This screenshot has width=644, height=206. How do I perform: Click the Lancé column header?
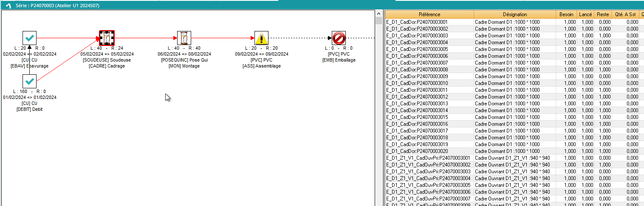click(586, 14)
